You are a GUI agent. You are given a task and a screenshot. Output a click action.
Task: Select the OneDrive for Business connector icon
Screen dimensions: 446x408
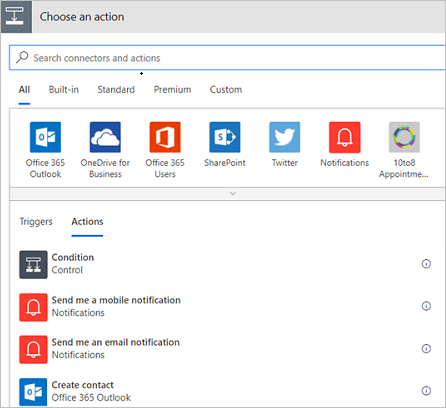pyautogui.click(x=105, y=137)
